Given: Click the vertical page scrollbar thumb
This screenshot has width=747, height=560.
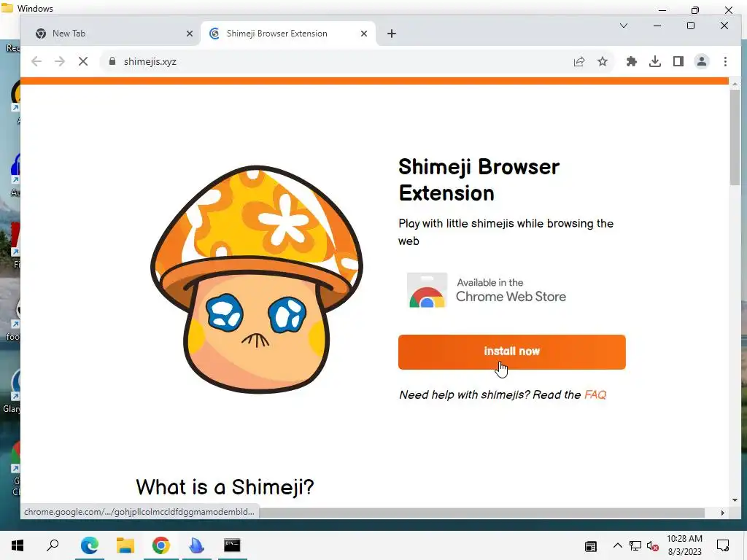Looking at the screenshot, I should pyautogui.click(x=735, y=137).
